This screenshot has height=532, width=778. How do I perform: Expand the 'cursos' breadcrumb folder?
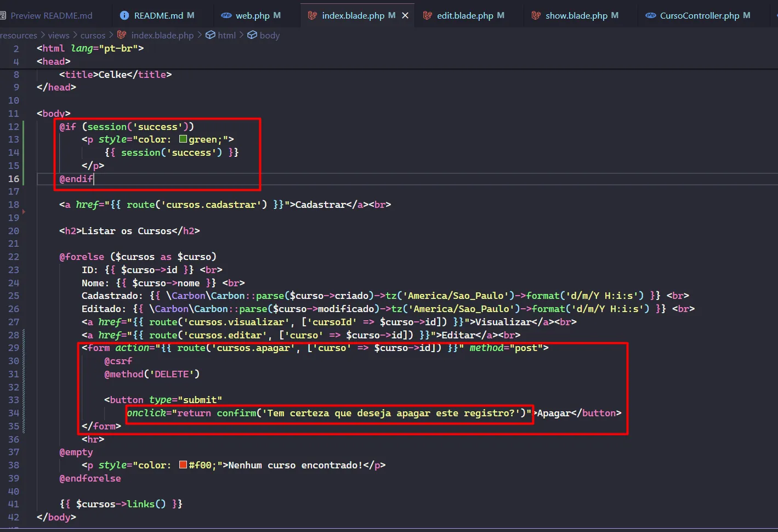pyautogui.click(x=93, y=35)
